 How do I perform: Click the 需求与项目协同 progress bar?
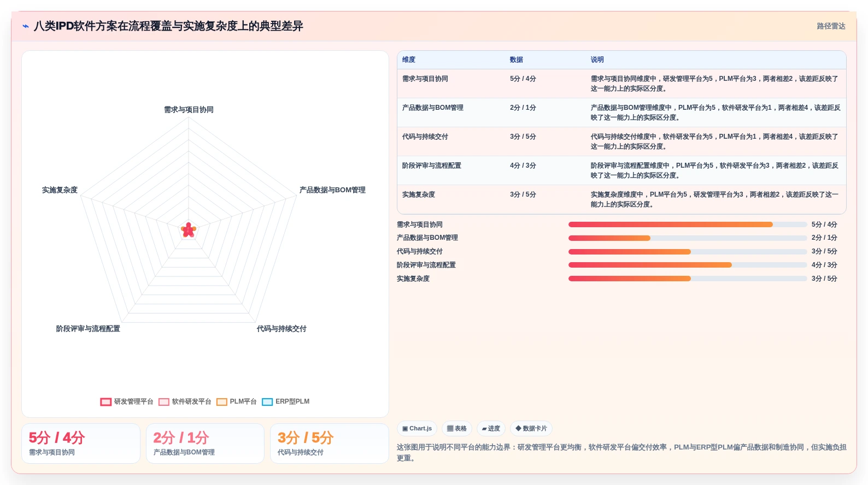click(688, 224)
